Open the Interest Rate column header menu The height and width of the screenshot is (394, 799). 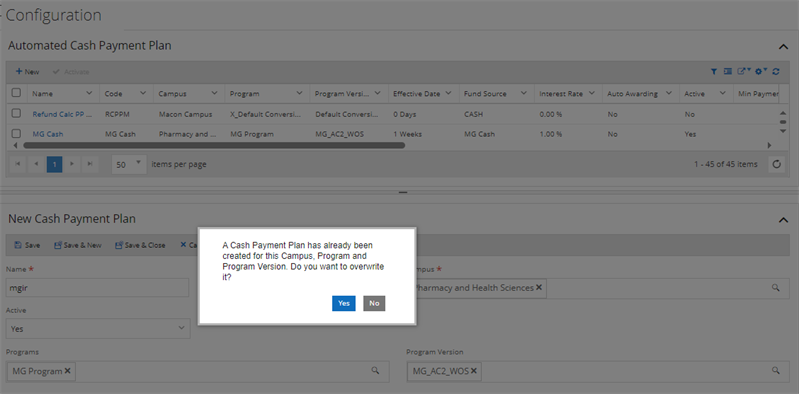click(x=592, y=93)
